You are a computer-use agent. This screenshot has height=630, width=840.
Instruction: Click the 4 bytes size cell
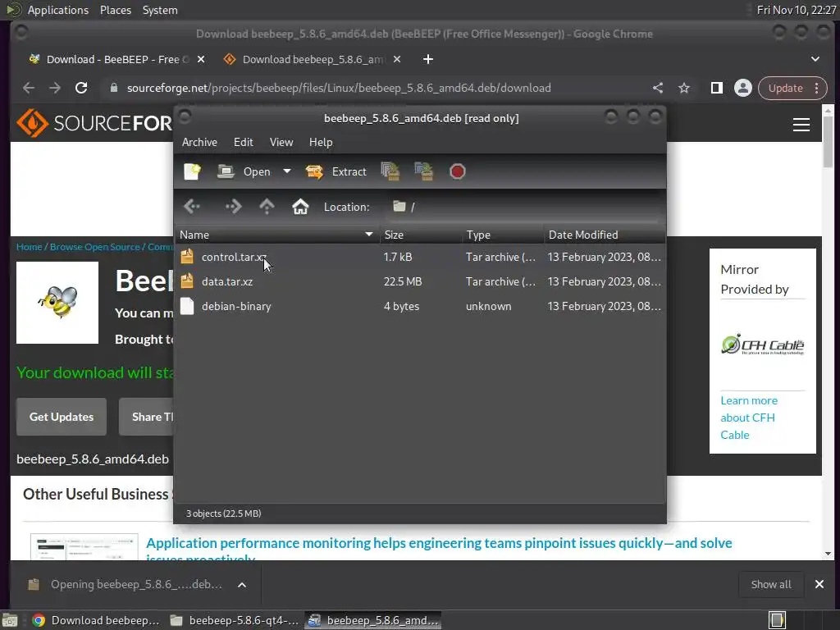click(x=401, y=307)
